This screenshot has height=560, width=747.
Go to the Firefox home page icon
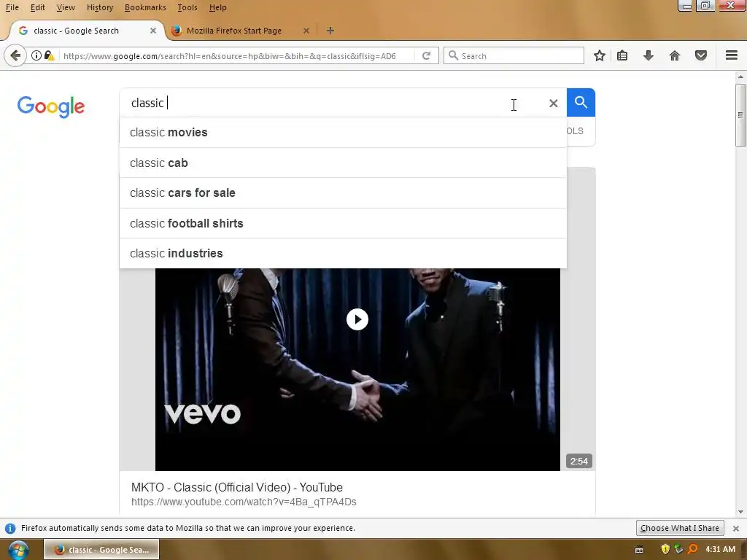point(675,55)
